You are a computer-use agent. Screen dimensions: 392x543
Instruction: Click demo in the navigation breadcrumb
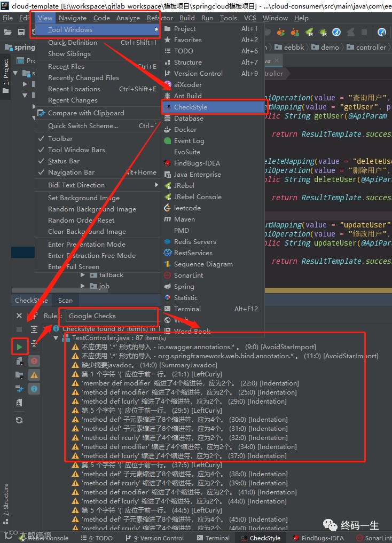[x=325, y=48]
